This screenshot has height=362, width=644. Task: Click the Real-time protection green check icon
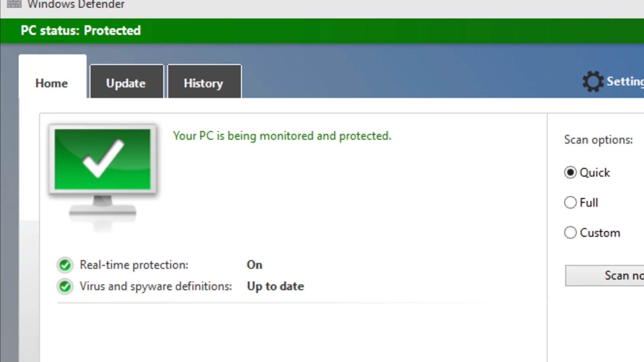pos(65,265)
